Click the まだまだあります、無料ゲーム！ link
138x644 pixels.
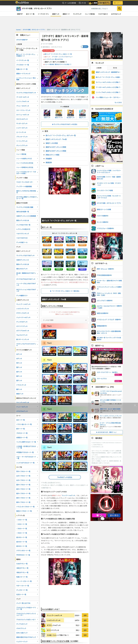[107, 432]
